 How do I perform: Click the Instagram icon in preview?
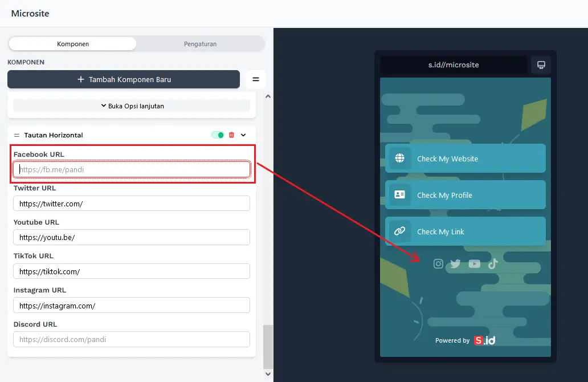tap(438, 263)
